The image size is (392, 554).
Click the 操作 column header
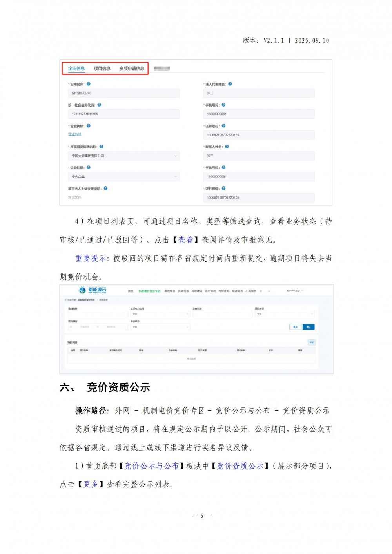[300, 351]
